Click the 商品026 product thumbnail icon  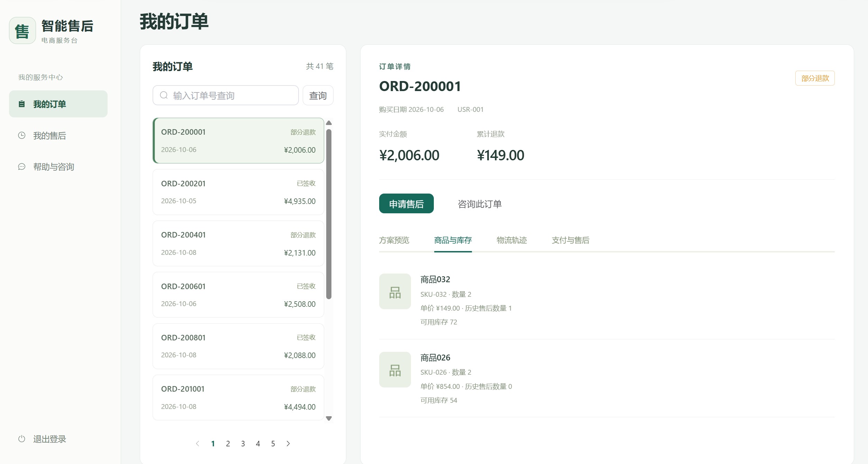pyautogui.click(x=395, y=369)
